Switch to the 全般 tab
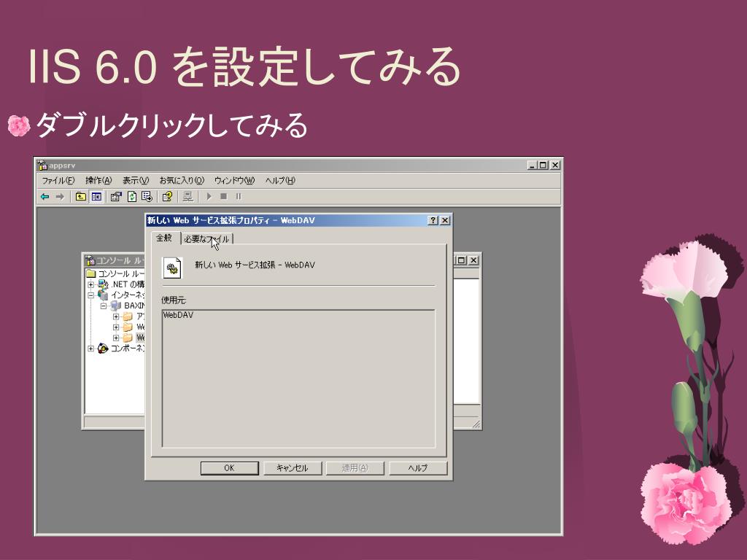 [164, 238]
